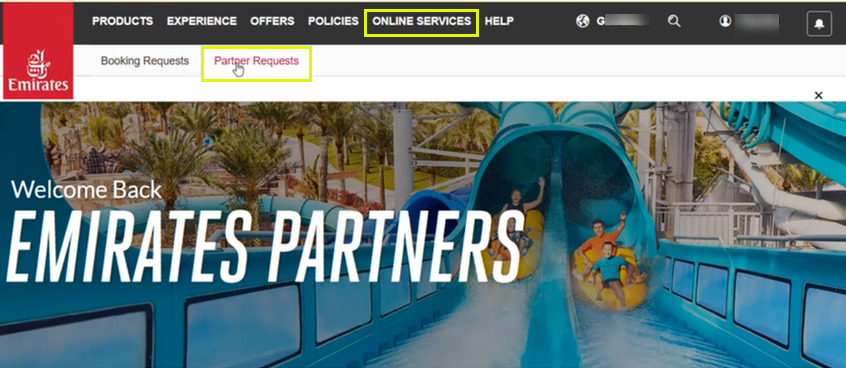Expand the OFFERS menu
Screen dimensions: 846x368
pyautogui.click(x=272, y=21)
